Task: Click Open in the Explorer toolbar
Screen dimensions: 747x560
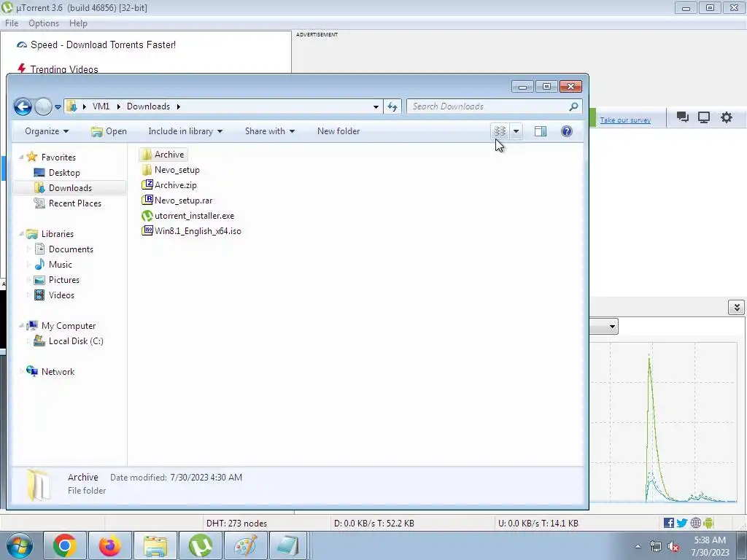Action: (109, 131)
